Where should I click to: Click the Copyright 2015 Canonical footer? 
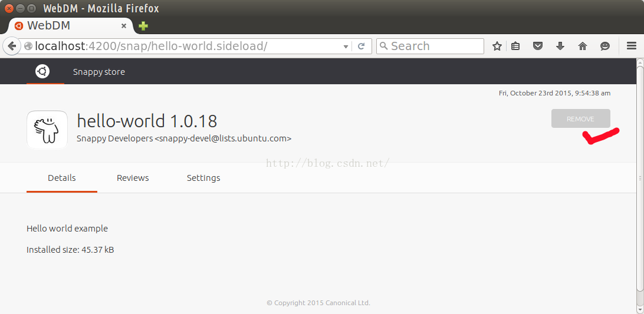pos(318,303)
